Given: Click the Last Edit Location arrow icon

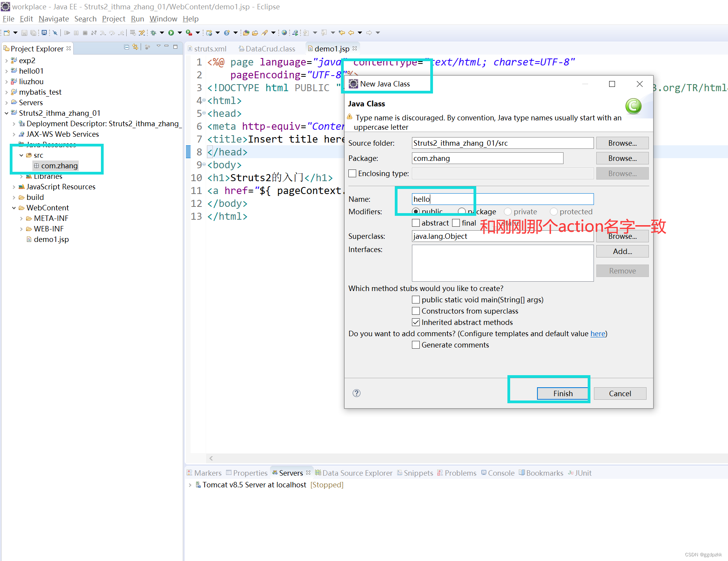Looking at the screenshot, I should point(341,33).
